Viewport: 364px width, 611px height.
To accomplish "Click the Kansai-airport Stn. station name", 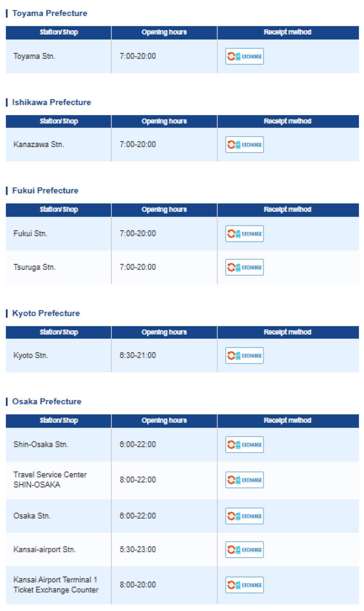I will tap(44, 549).
